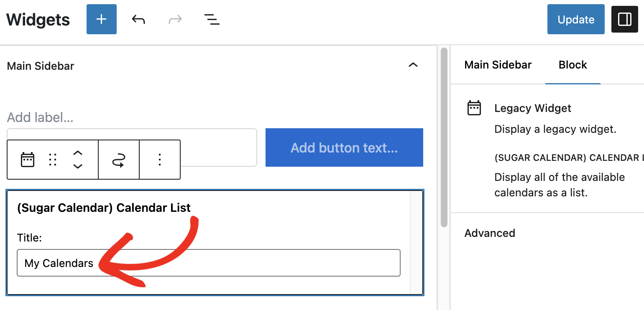Viewport: 644px width, 310px height.
Task: Open block options three-dot menu
Action: (x=160, y=160)
